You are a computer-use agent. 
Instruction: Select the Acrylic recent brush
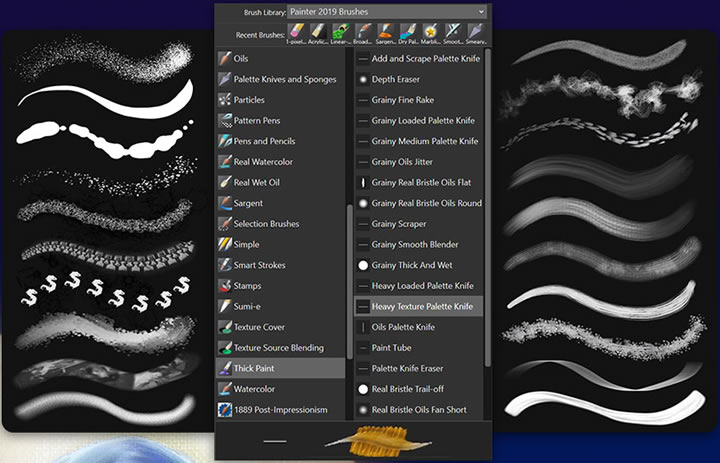[x=319, y=34]
